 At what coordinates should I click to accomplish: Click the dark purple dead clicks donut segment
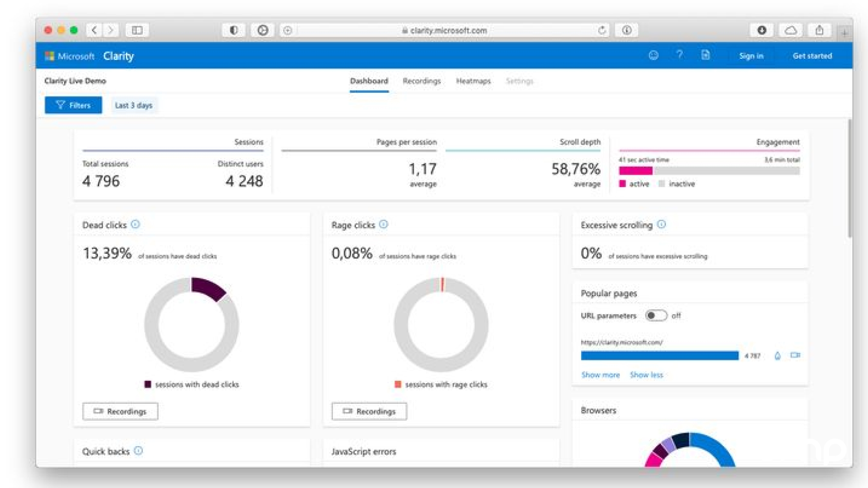[208, 288]
